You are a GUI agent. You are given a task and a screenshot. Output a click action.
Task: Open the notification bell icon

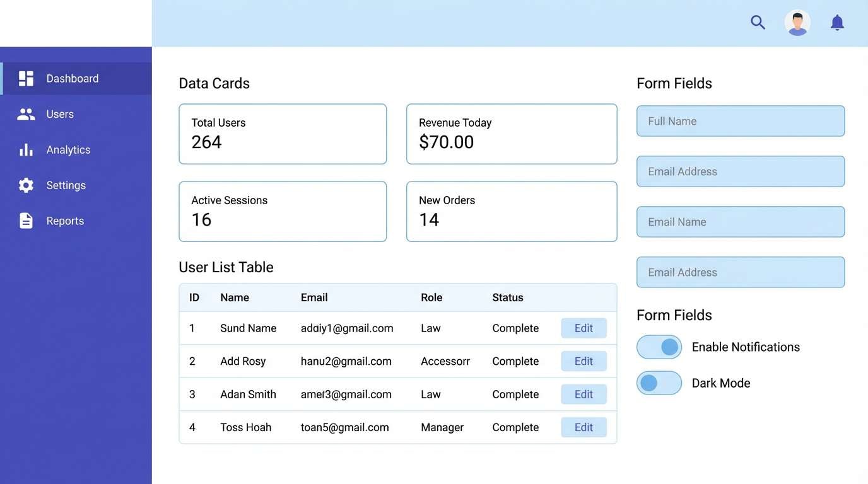click(837, 21)
